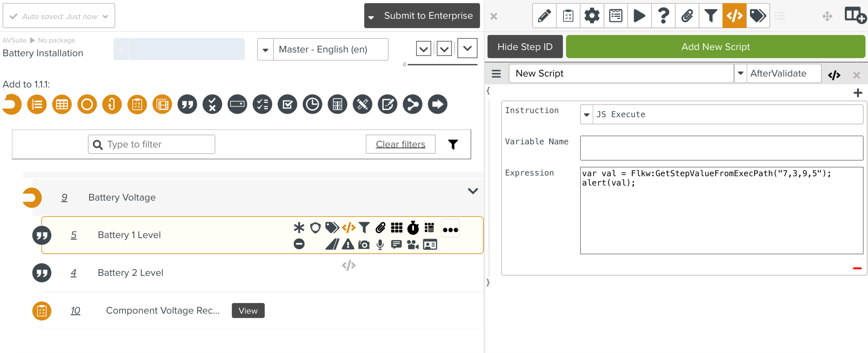Add a clock time step from the palette

(312, 104)
